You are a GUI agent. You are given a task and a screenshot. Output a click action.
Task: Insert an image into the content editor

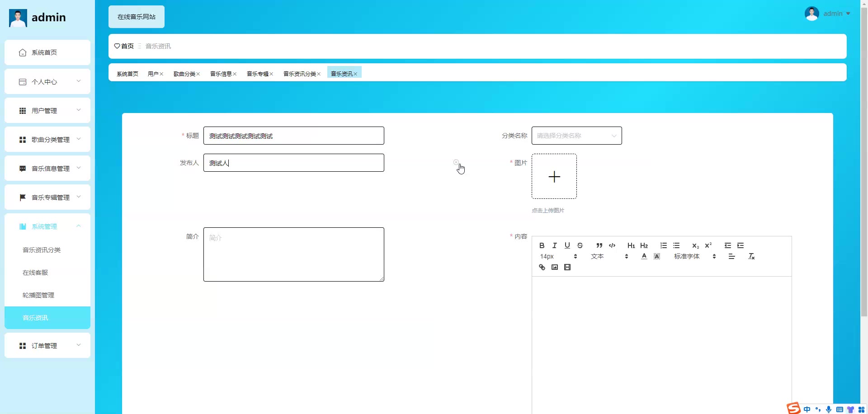tap(554, 267)
